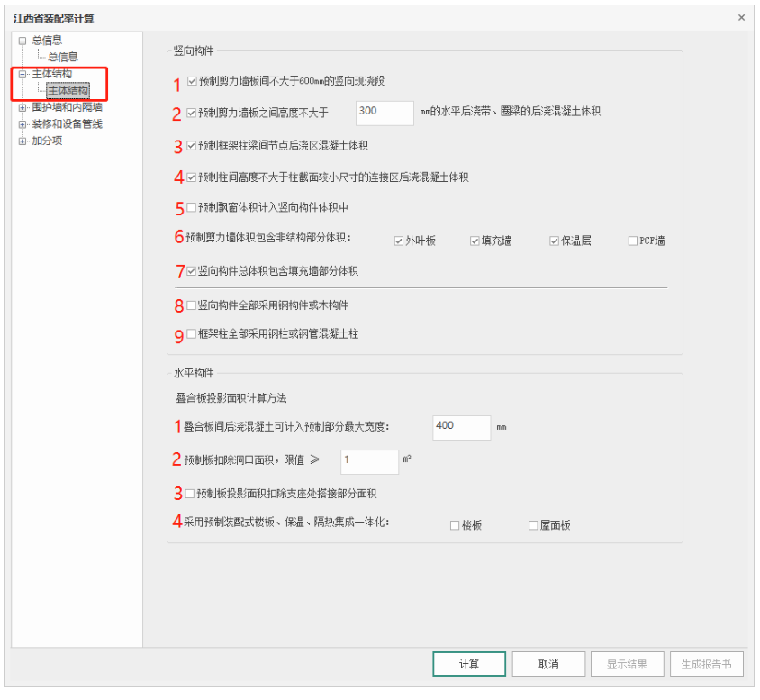Uncheck 预制剪力墙板间不大于600mm的竖向现浇段

tap(192, 81)
